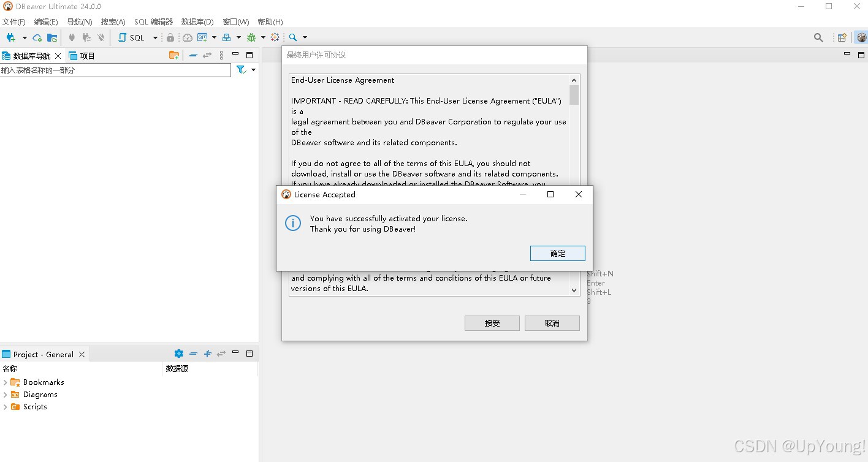Viewport: 868px width, 462px height.
Task: Open the dashboard gauge icon
Action: coord(188,37)
